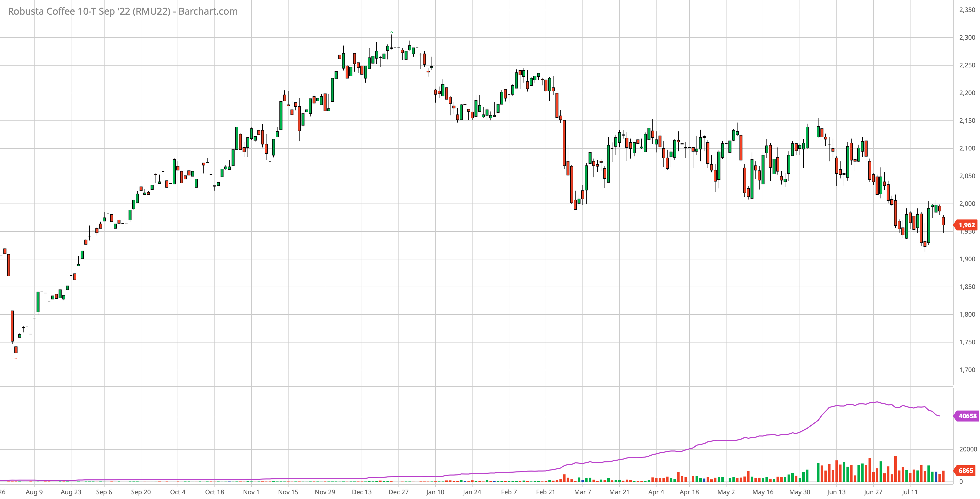Click the 2,350 price axis label
The image size is (980, 499).
pyautogui.click(x=967, y=10)
